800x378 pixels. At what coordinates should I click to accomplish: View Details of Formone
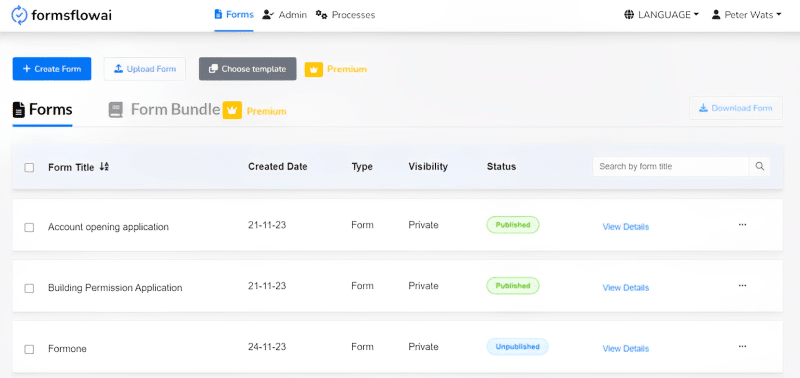(x=626, y=349)
